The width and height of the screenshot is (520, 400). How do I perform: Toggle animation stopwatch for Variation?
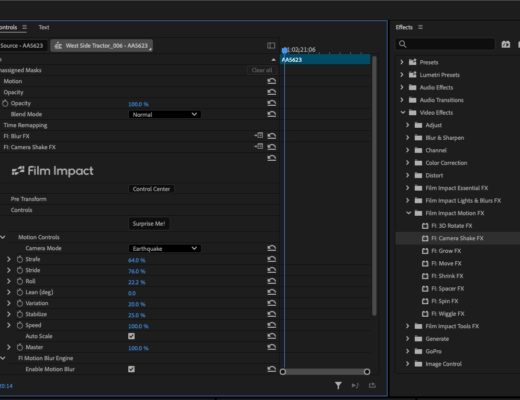[20, 303]
